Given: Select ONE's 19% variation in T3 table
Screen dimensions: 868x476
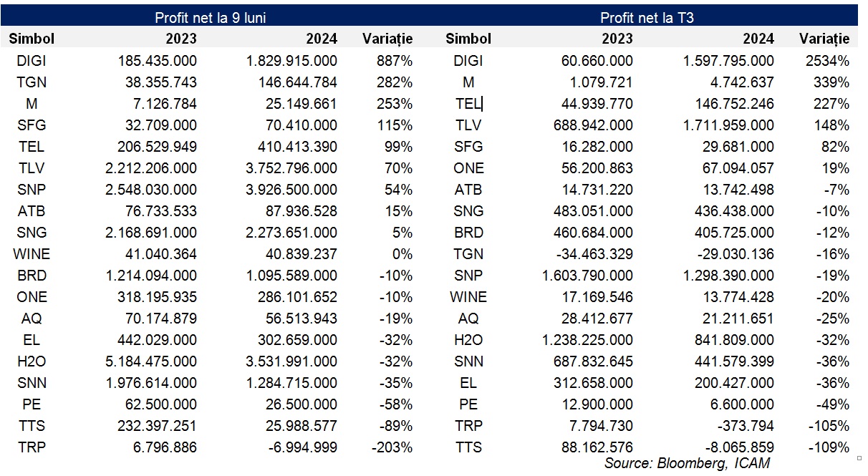Looking at the screenshot, I should 834,168.
